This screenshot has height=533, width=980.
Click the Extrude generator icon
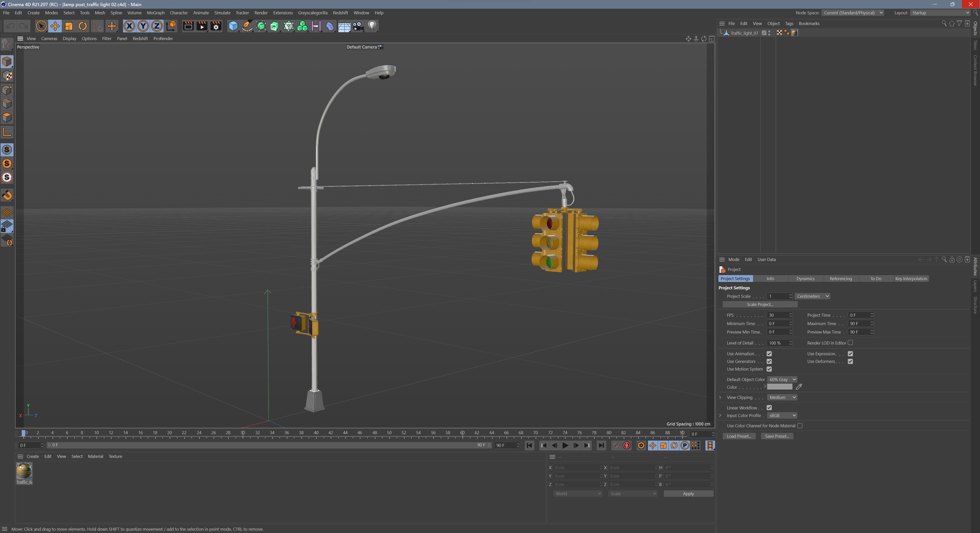click(275, 26)
